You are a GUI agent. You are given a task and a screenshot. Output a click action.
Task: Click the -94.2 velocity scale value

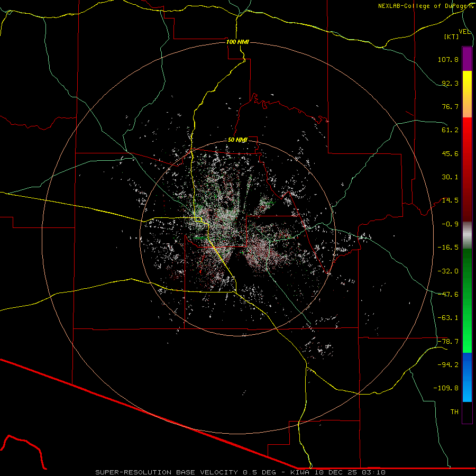(x=448, y=365)
